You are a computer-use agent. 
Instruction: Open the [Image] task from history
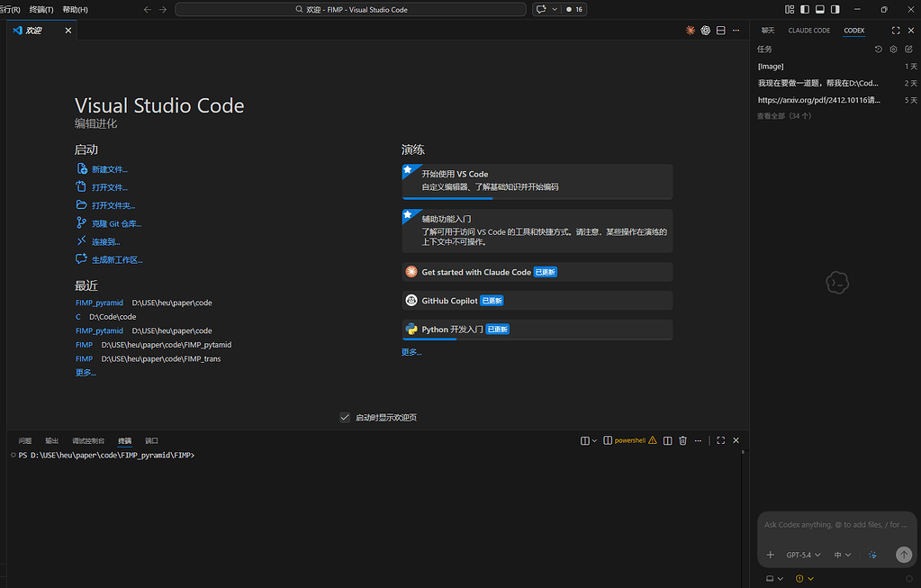click(837, 67)
